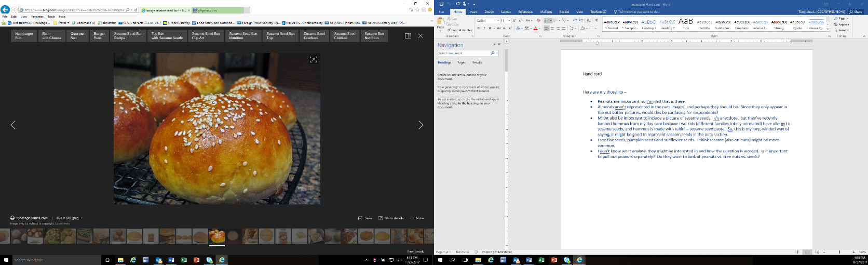Select the Sesame Seed Bun Clip Art chip
868x265 pixels.
pos(206,35)
